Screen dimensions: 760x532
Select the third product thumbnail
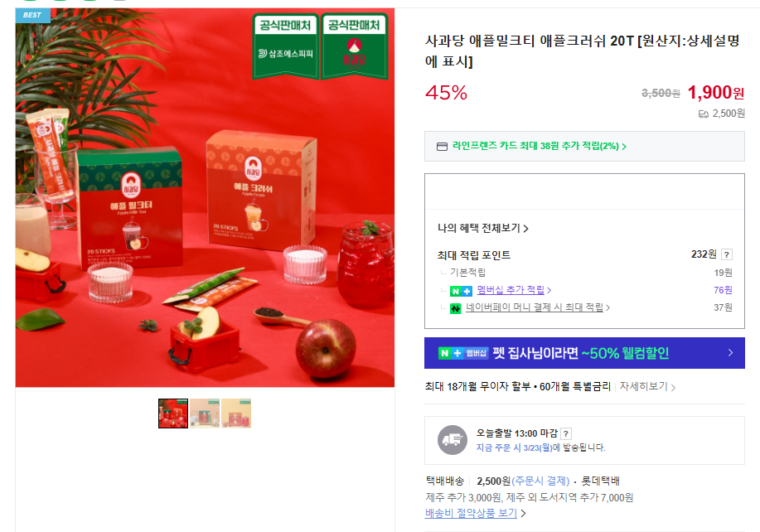(x=236, y=414)
